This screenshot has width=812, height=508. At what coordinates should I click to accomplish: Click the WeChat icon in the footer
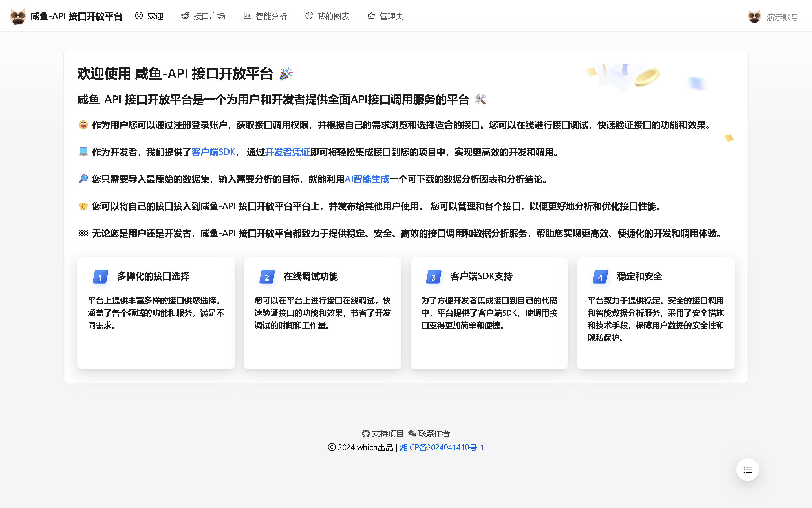coord(412,434)
